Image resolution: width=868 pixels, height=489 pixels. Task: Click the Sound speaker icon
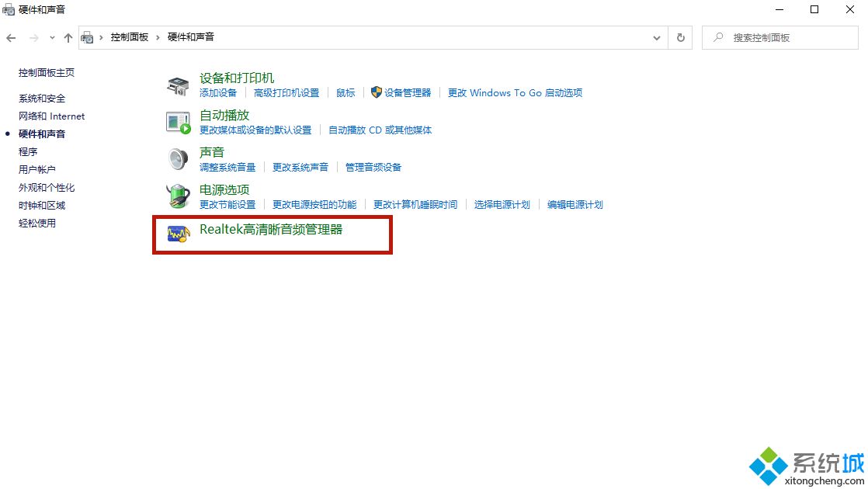point(178,159)
